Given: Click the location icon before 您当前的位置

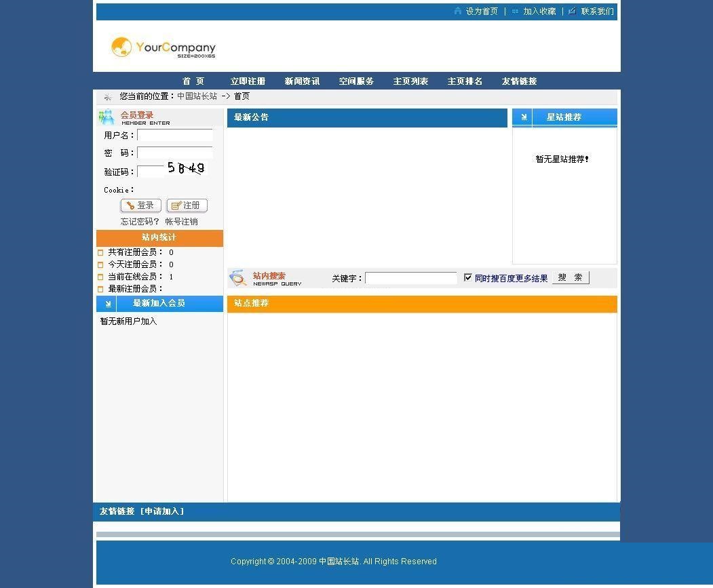Looking at the screenshot, I should [x=108, y=97].
